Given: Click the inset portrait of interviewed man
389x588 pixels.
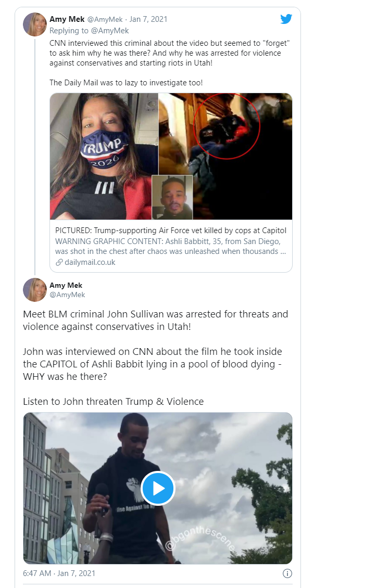Looking at the screenshot, I should [172, 197].
